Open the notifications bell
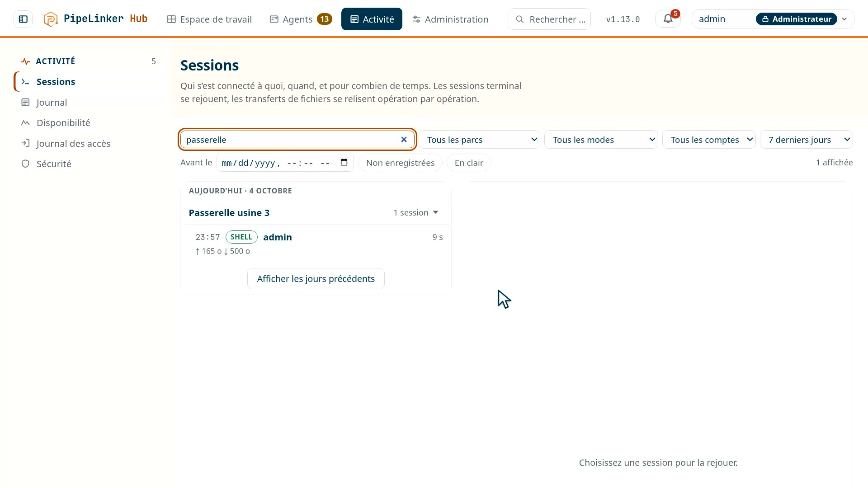 coord(668,19)
